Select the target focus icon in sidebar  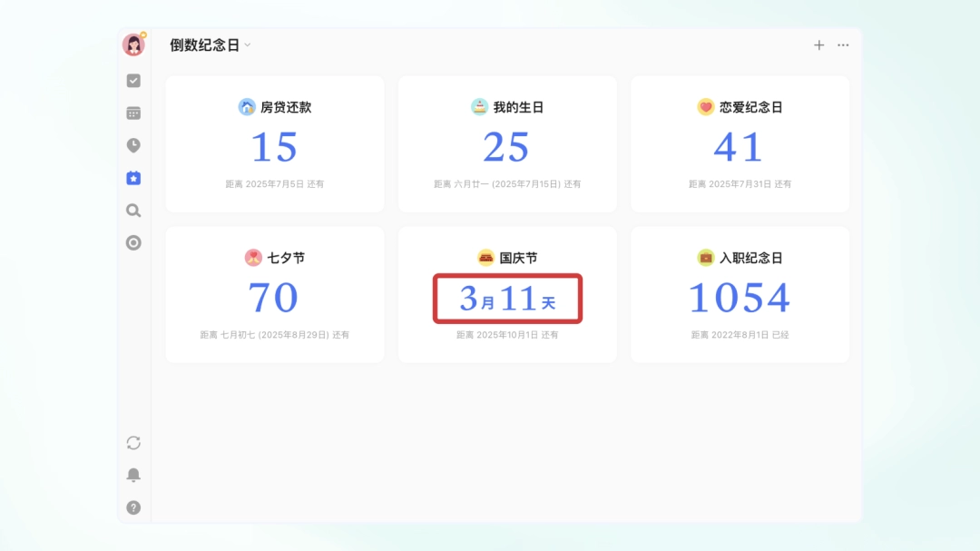[133, 243]
